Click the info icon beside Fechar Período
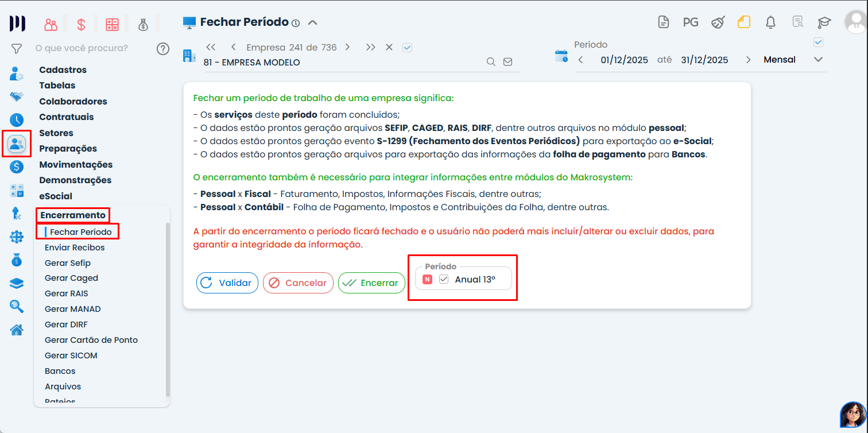868x433 pixels. (296, 24)
